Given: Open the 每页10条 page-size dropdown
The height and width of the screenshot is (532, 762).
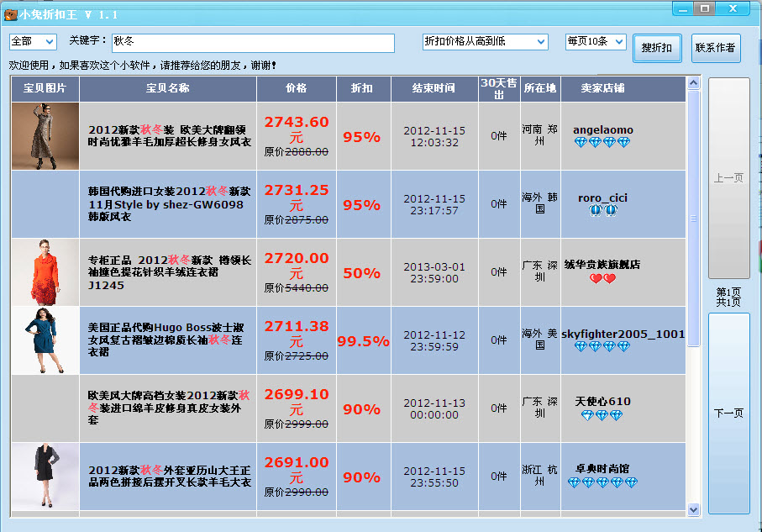Looking at the screenshot, I should click(x=596, y=42).
